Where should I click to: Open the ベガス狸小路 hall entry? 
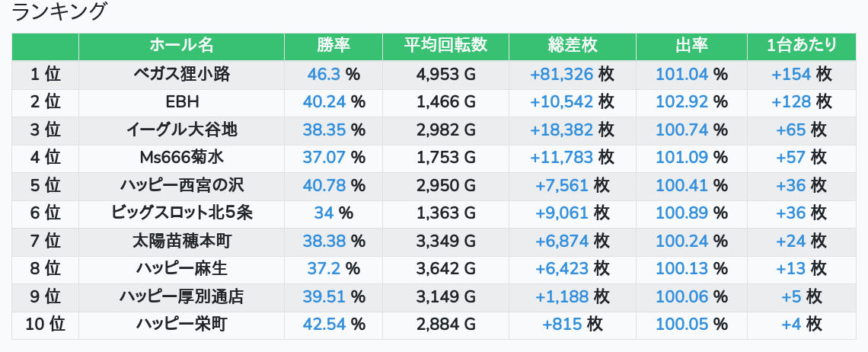[x=181, y=75]
